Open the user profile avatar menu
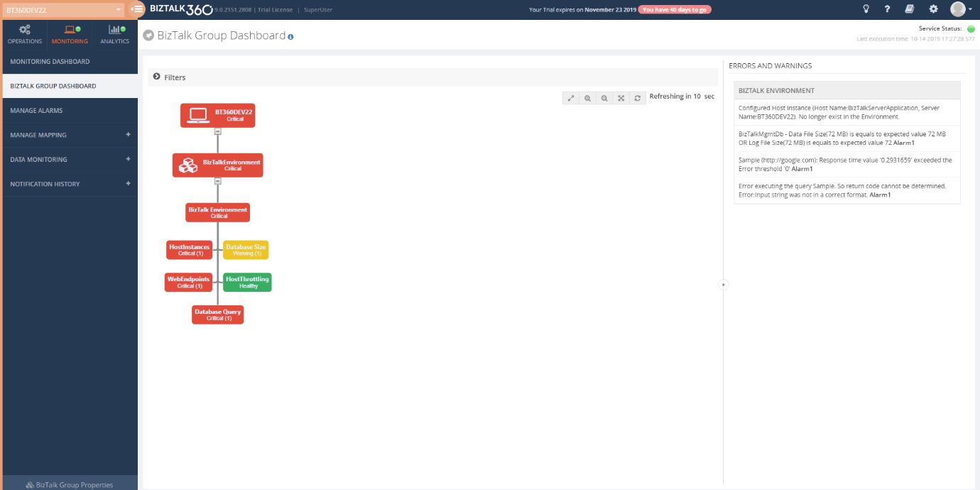Viewport: 980px width, 490px height. click(962, 9)
